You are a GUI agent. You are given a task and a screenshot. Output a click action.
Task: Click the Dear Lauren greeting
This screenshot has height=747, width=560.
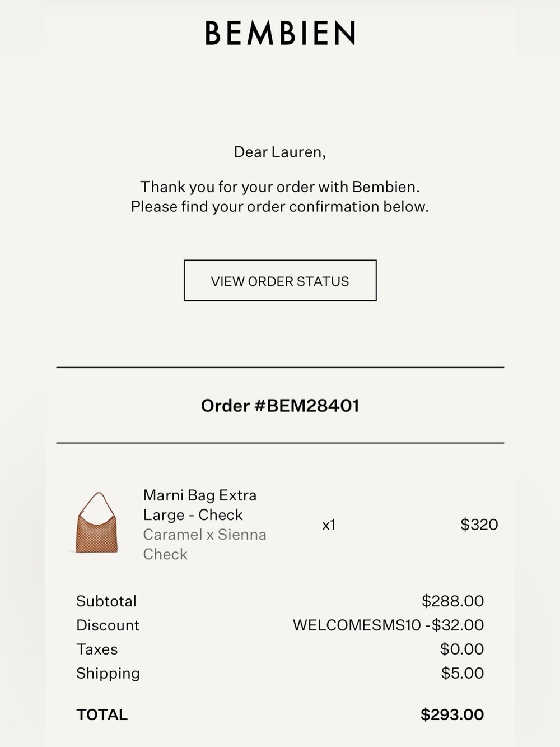coord(280,152)
